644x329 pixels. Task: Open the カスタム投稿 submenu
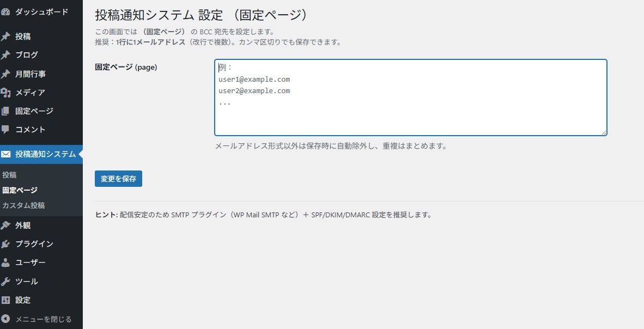[x=23, y=205]
